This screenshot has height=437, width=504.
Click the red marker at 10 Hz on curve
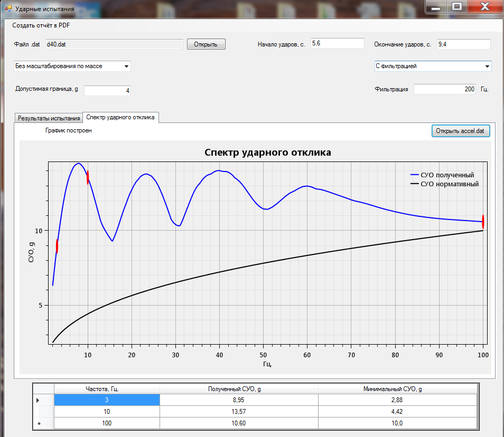[x=88, y=177]
